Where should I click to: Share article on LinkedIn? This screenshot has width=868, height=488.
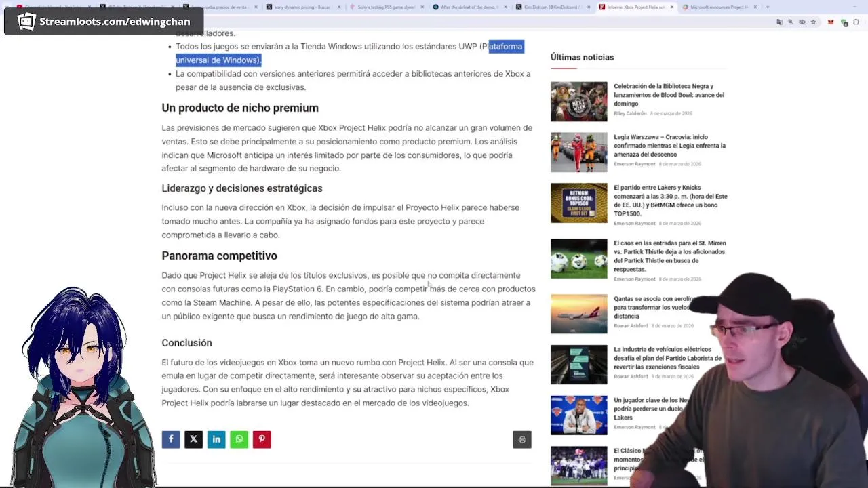coord(216,439)
